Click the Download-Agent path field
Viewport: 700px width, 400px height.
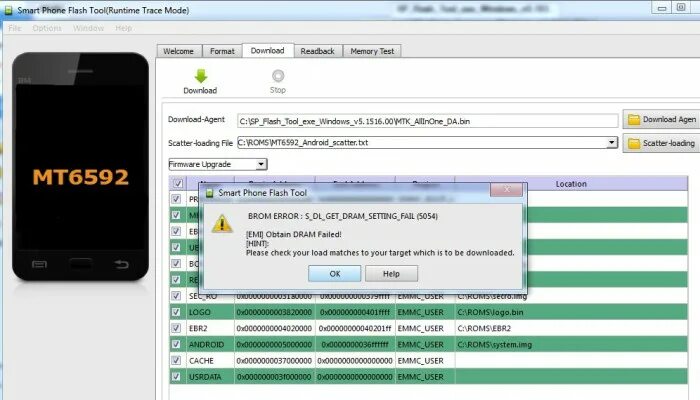[427, 121]
